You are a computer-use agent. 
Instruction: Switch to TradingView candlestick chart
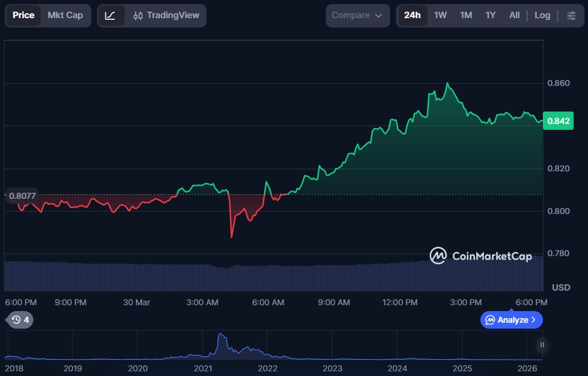[166, 16]
